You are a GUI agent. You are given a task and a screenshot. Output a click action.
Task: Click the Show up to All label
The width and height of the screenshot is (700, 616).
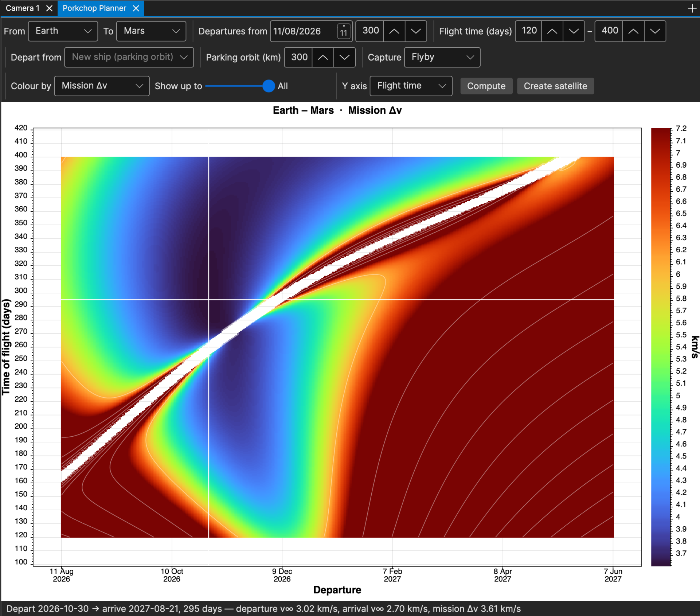point(283,86)
